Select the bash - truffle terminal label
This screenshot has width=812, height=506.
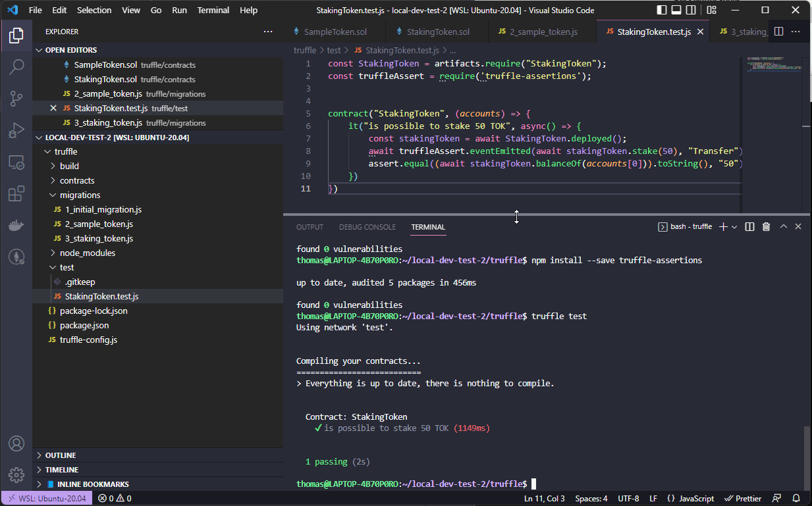pos(686,226)
